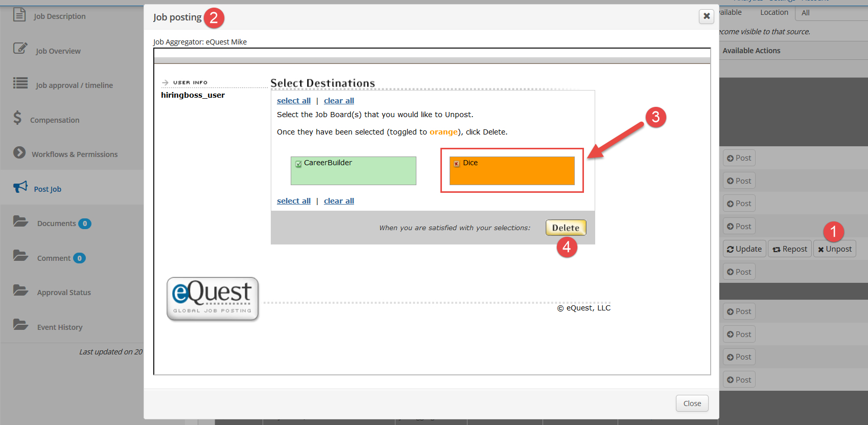The height and width of the screenshot is (425, 868).
Task: Go to Post Job section
Action: [48, 189]
